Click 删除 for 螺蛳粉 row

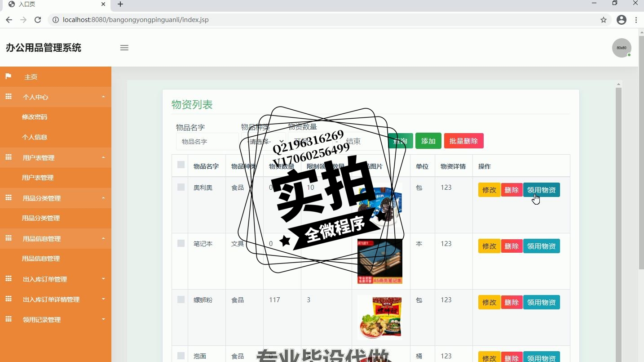click(512, 302)
